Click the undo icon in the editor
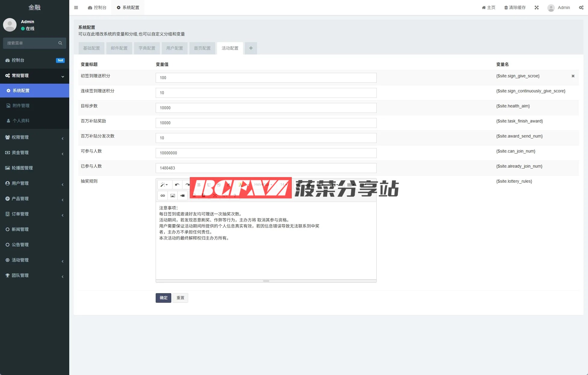The width and height of the screenshot is (588, 375). (177, 185)
